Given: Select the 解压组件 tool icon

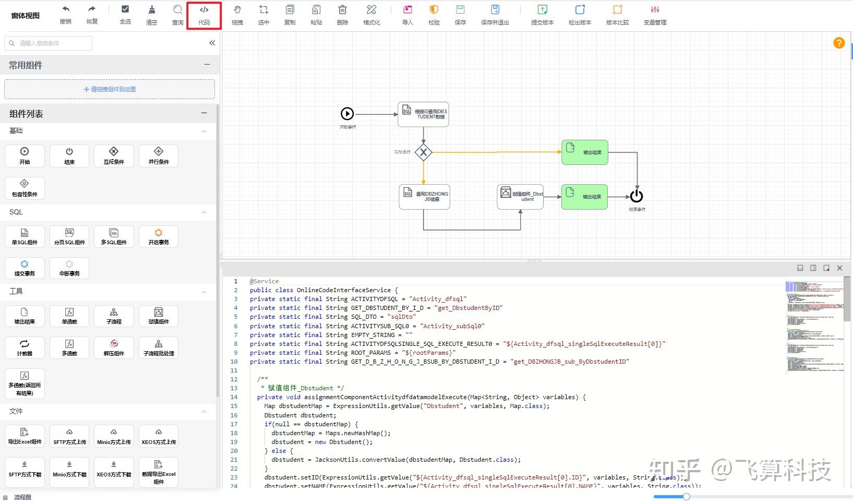Looking at the screenshot, I should click(x=114, y=347).
